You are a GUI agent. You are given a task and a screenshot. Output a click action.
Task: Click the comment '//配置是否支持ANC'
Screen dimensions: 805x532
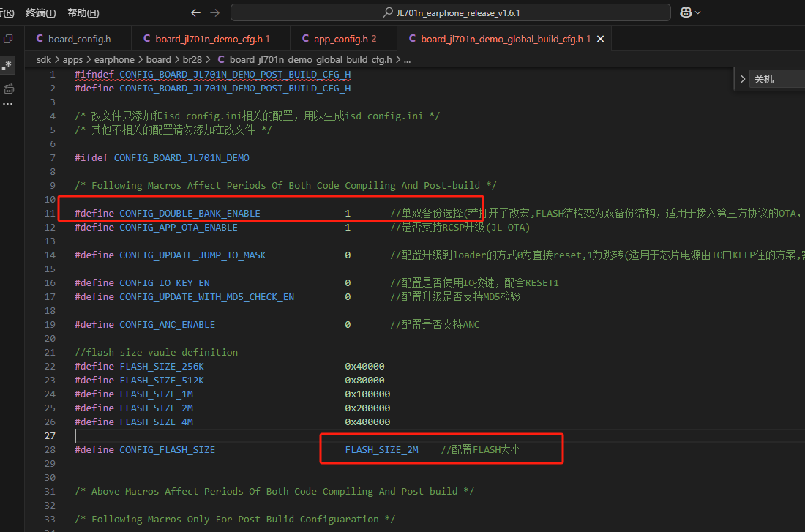point(435,324)
